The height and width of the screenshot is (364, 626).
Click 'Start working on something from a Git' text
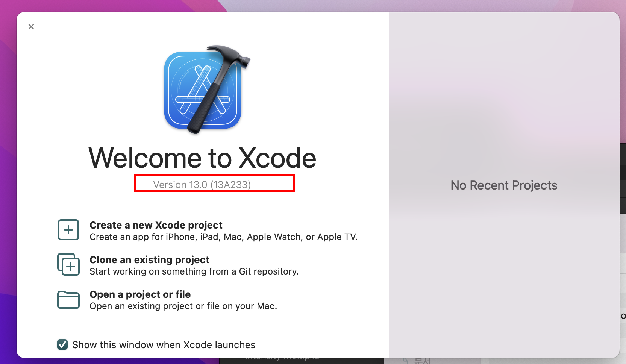(x=194, y=271)
